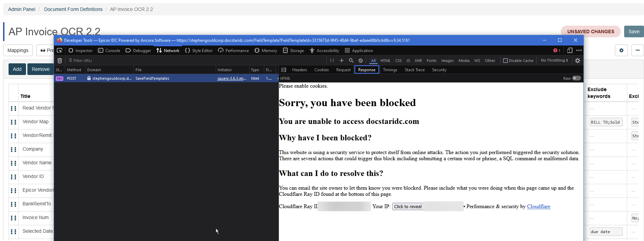Open the Request details tab
Image resolution: width=644 pixels, height=241 pixels.
pyautogui.click(x=344, y=70)
